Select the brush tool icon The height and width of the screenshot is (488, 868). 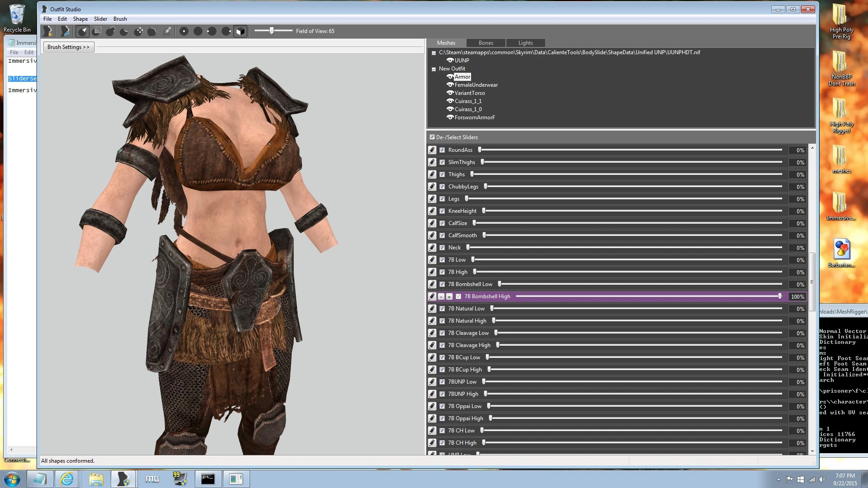pyautogui.click(x=167, y=30)
